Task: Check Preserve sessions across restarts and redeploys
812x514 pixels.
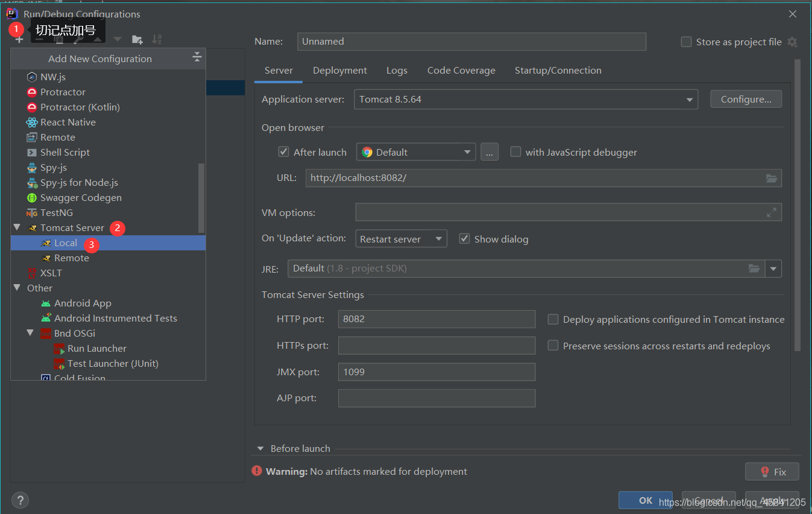Action: point(553,346)
